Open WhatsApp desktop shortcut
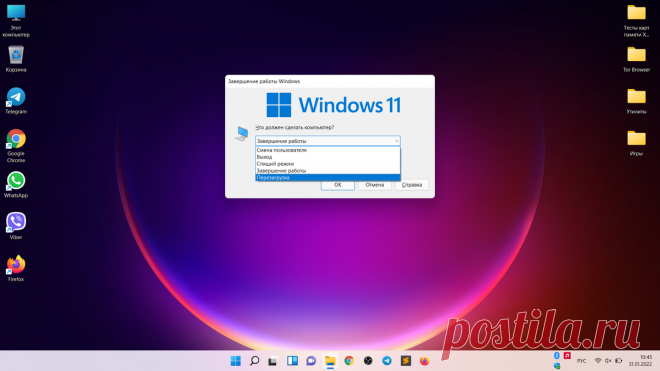 pos(16,185)
